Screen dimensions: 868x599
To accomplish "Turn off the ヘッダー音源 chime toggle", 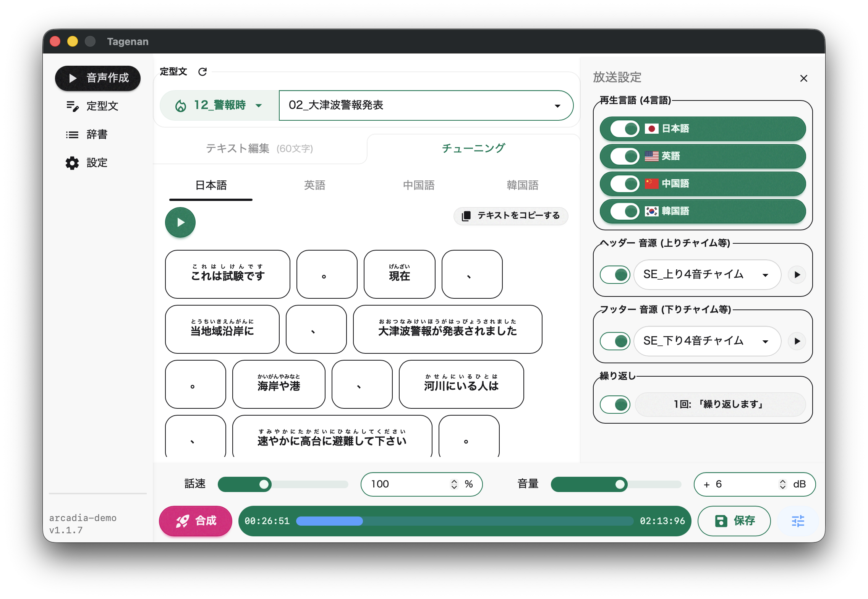I will 615,274.
